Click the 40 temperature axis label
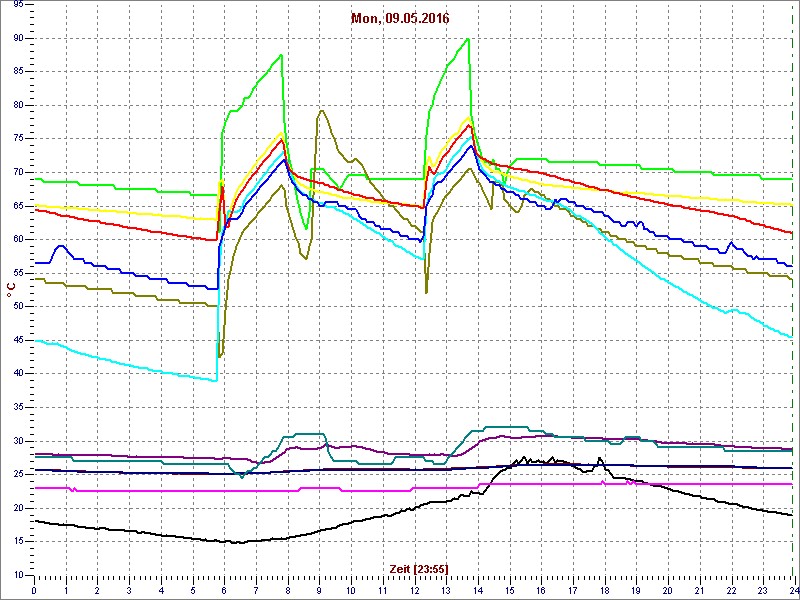Screen dimensions: 800x600 tap(17, 373)
